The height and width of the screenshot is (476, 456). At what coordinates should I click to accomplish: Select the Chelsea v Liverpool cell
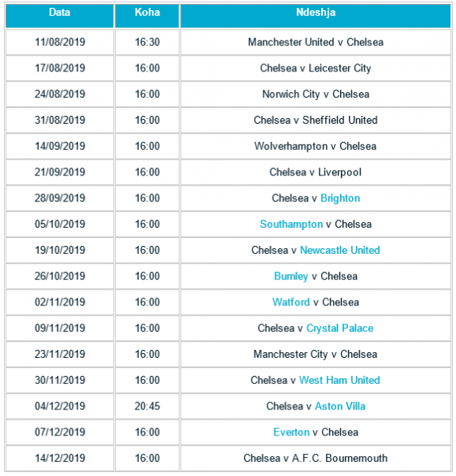pyautogui.click(x=316, y=172)
